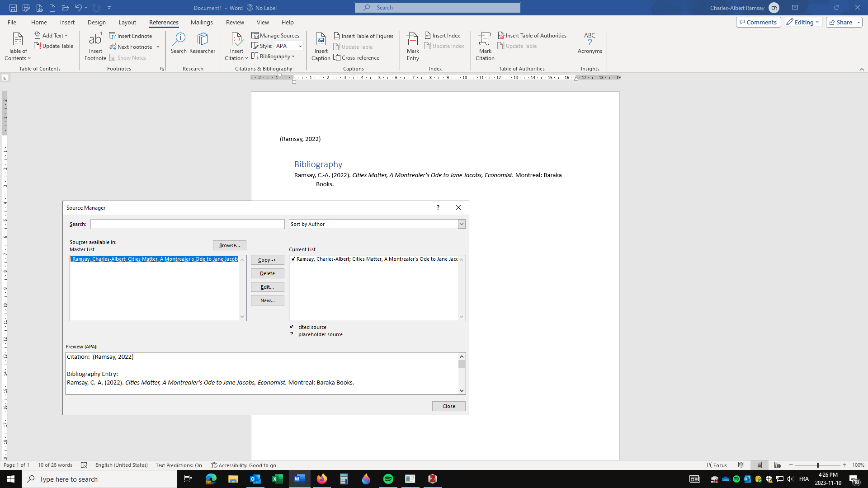The image size is (868, 488).
Task: Collapse the ribbon with the chevron
Action: [x=862, y=69]
